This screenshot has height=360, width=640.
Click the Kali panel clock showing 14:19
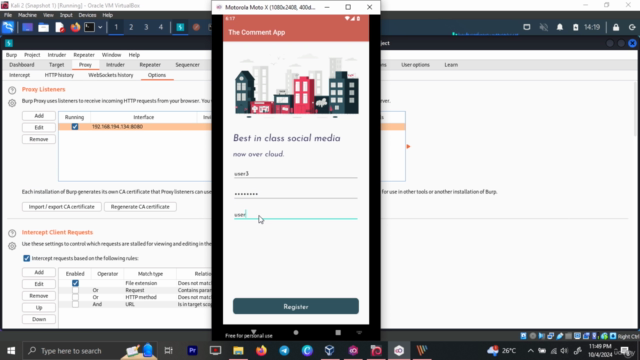tap(592, 27)
